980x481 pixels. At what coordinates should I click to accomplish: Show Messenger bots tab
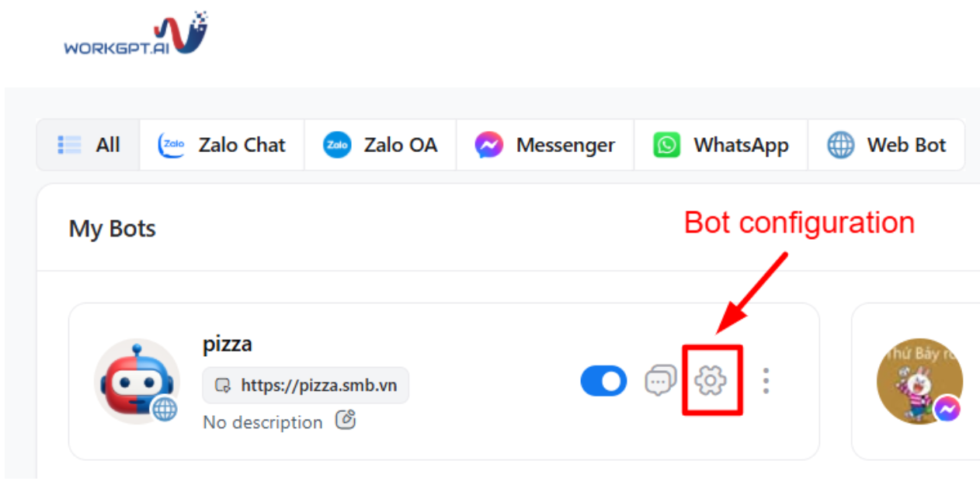point(545,145)
